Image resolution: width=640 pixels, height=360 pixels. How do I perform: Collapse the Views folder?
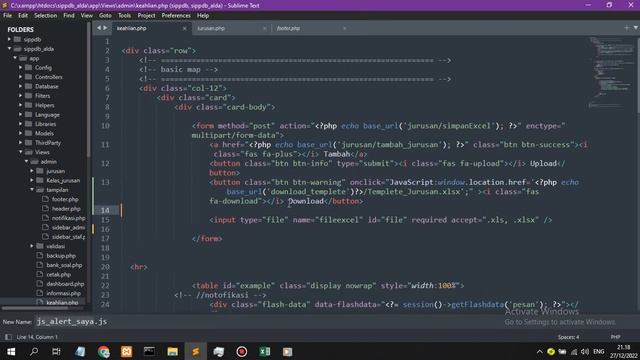21,152
